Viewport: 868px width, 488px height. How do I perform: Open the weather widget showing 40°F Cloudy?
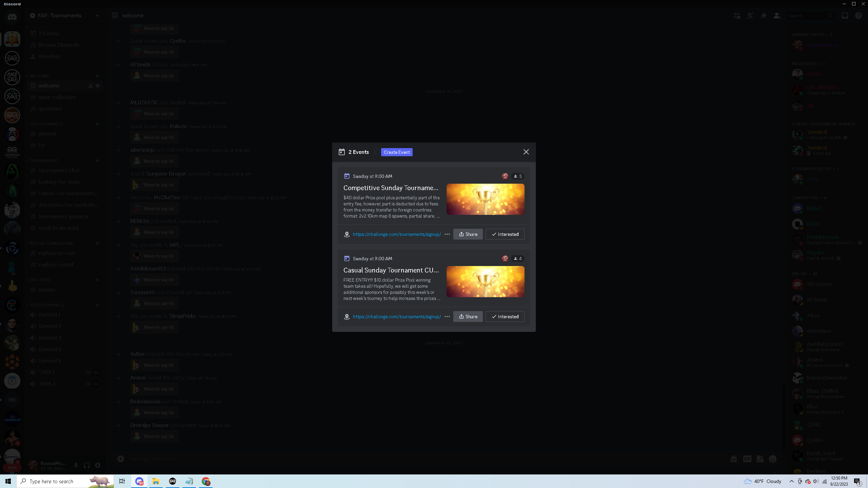[763, 481]
